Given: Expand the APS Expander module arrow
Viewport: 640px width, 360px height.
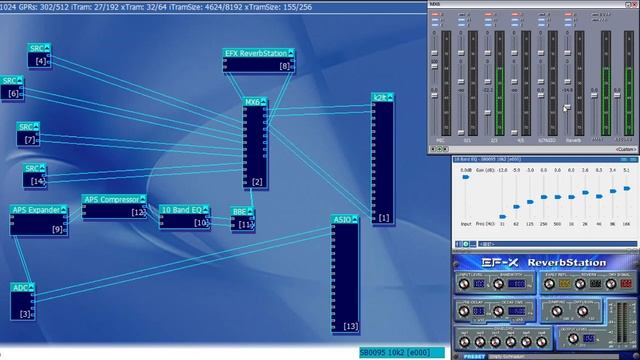Looking at the screenshot, I should point(63,210).
